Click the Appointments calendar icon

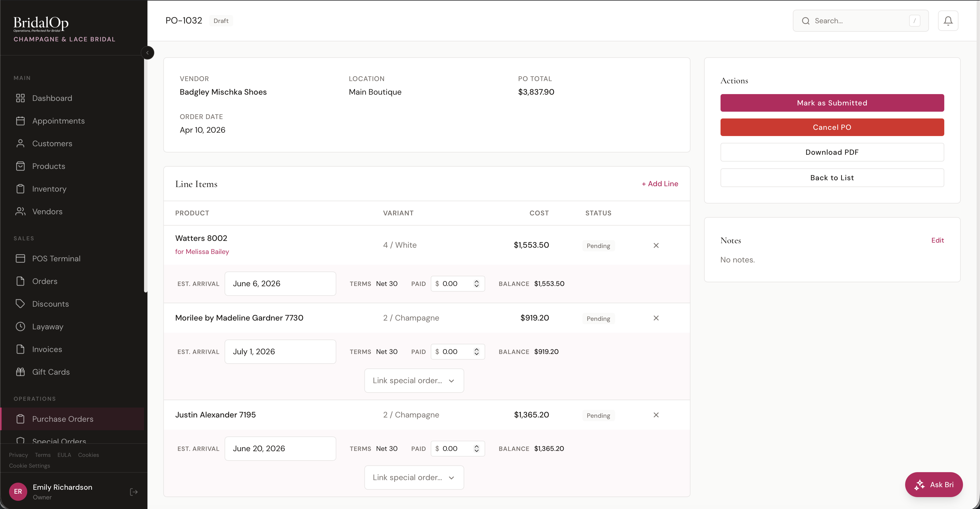(x=20, y=121)
